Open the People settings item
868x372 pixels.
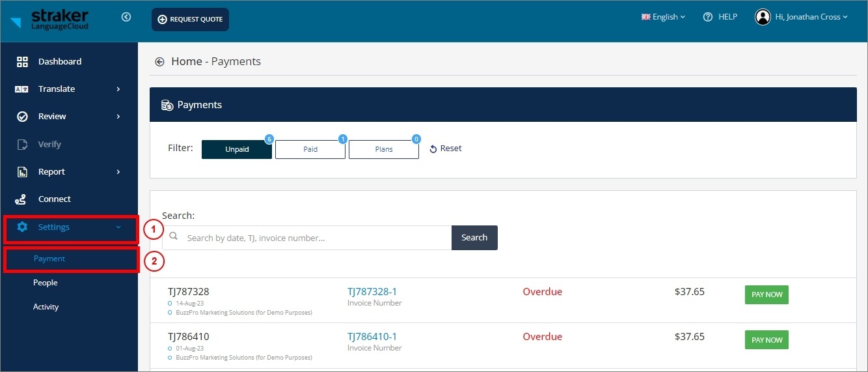pos(46,283)
